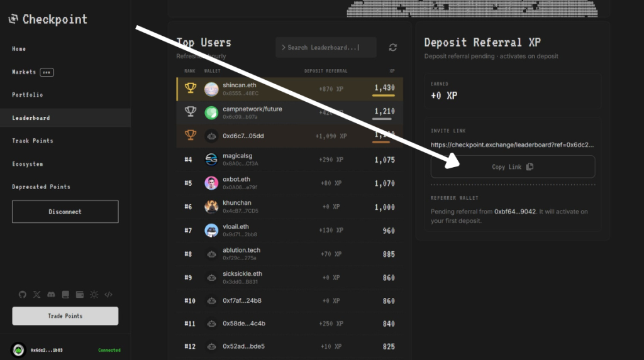Select Leaderboard in the sidebar
The height and width of the screenshot is (360, 644).
point(65,118)
